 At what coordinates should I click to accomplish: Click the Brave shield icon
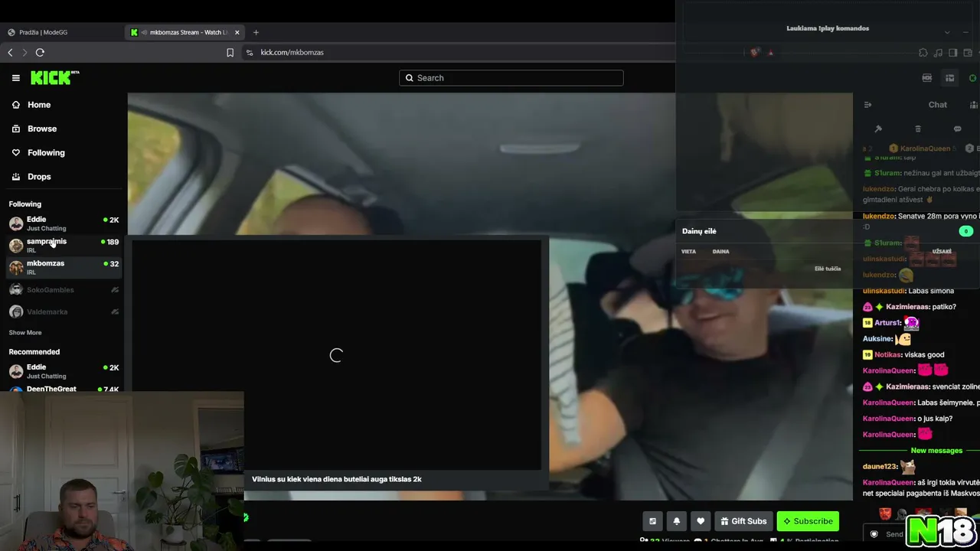[755, 52]
